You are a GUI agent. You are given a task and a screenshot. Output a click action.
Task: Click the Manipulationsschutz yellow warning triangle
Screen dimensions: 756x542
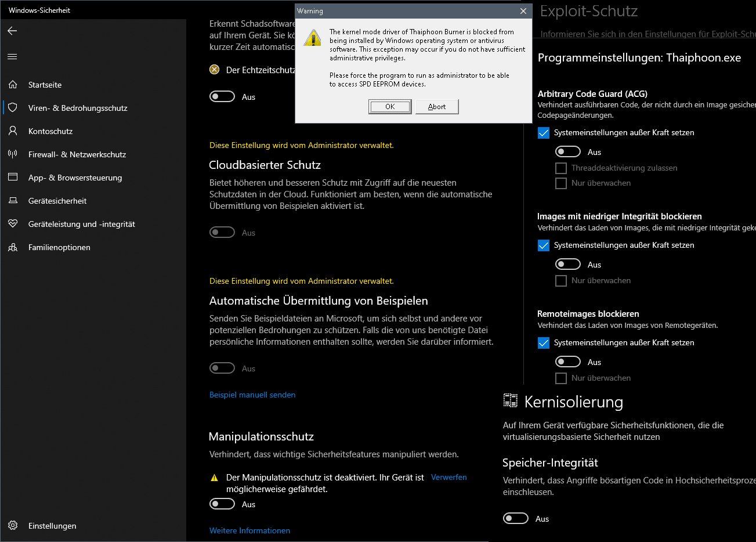pyautogui.click(x=214, y=478)
